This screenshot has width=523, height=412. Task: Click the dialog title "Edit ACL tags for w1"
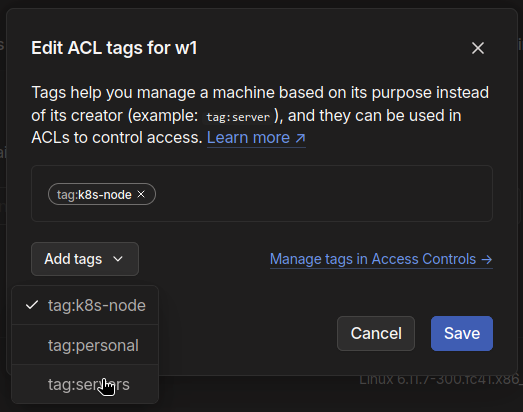click(114, 48)
